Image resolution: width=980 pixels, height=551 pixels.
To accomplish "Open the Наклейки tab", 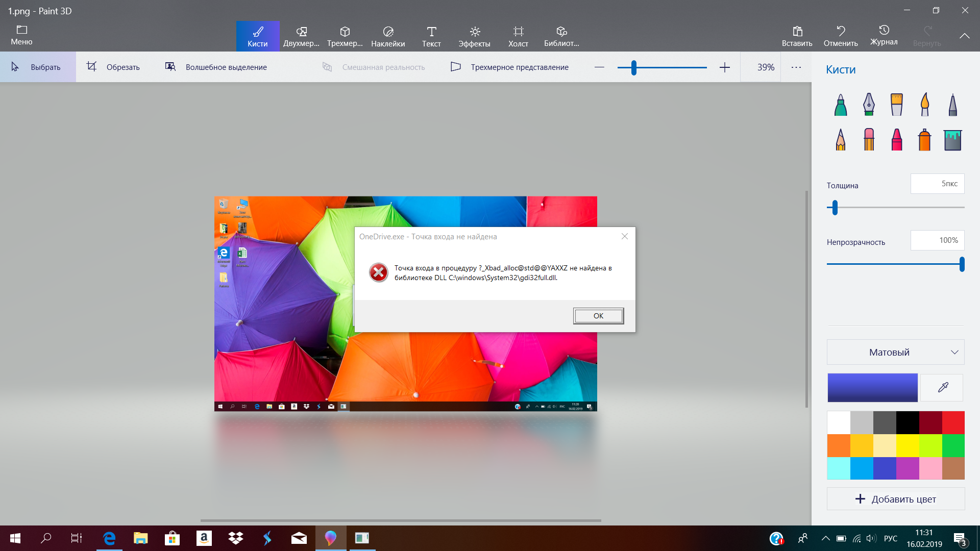I will coord(388,36).
